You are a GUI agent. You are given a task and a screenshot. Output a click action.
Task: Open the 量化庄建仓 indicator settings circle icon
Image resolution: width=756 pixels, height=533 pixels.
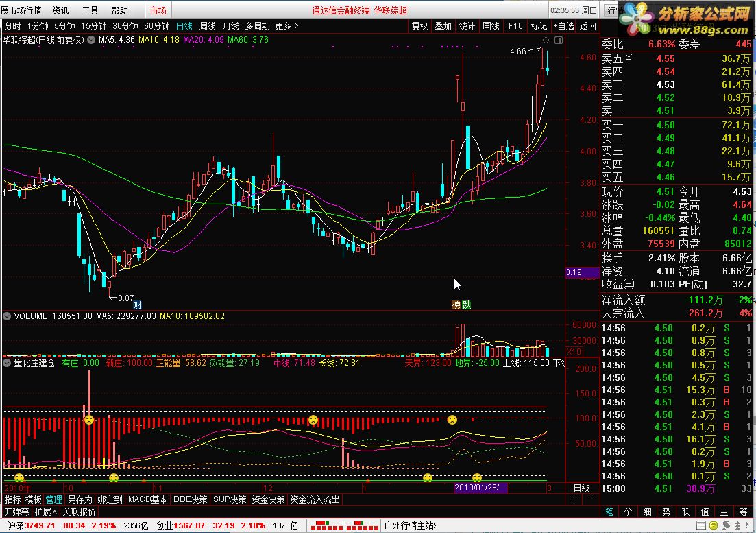coord(8,363)
